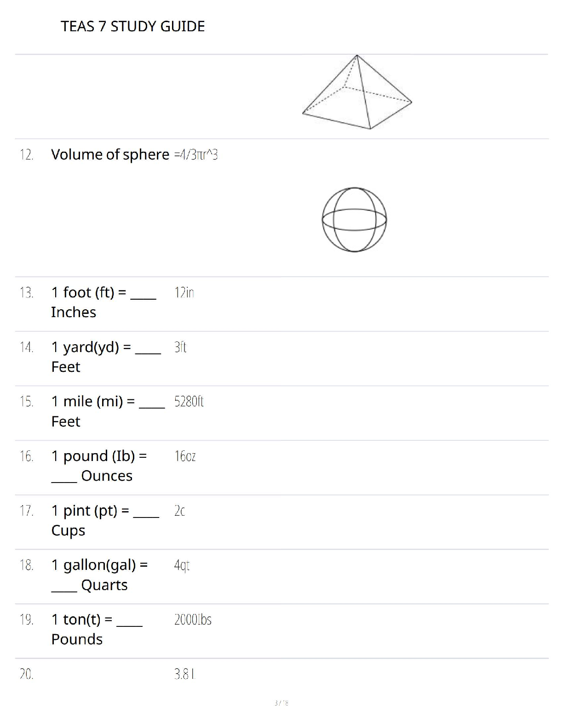The width and height of the screenshot is (563, 728).
Task: Click the 1 pint (pt) question text
Action: tap(105, 520)
